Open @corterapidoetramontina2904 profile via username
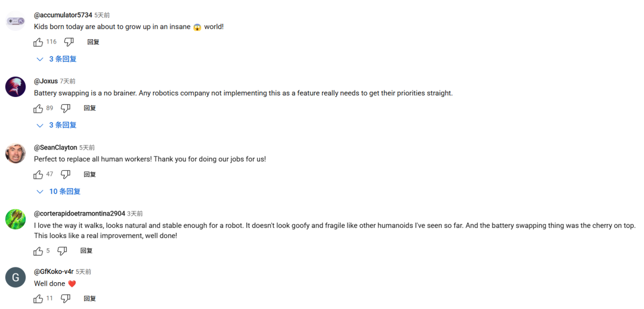This screenshot has width=644, height=309. pos(80,214)
